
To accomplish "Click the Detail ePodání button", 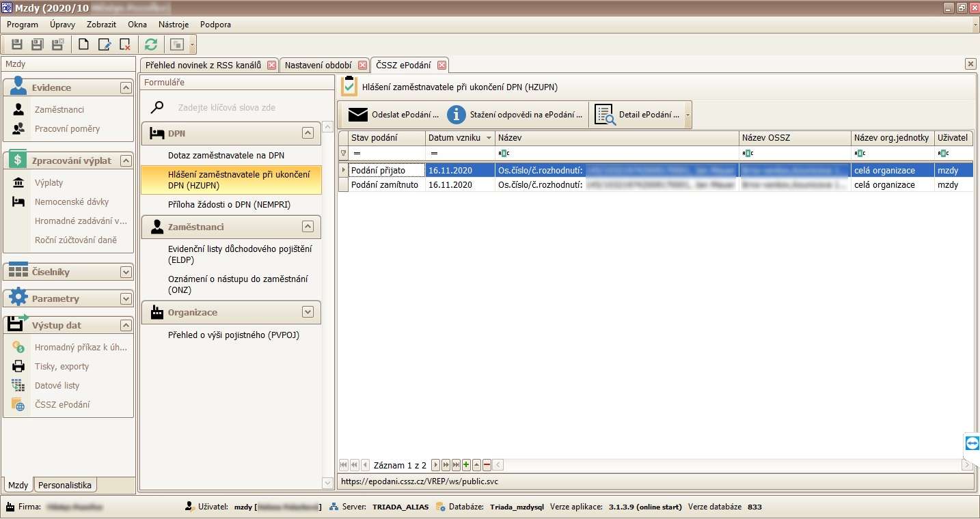I will [638, 115].
